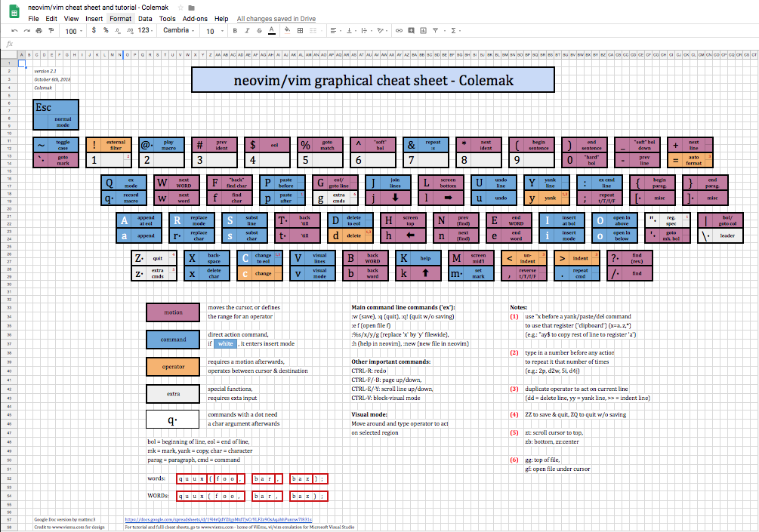Open the zoom 100 dropdown
Screen dimensions: 759x532
[73, 31]
